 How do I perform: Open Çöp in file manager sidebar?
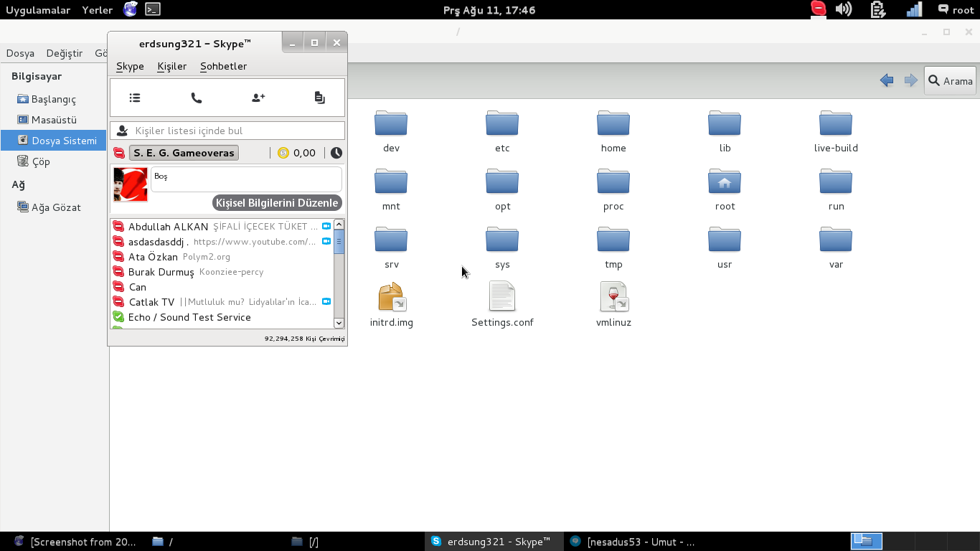point(53,161)
